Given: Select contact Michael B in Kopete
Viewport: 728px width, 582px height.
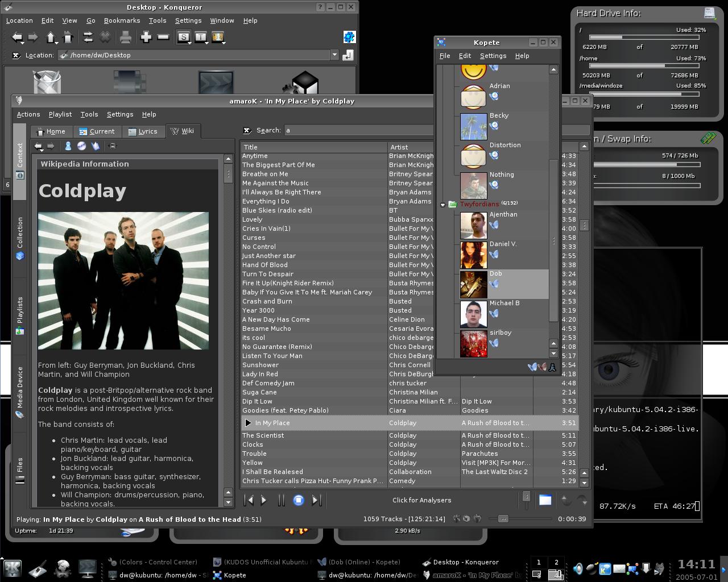Looking at the screenshot, I should (x=504, y=314).
